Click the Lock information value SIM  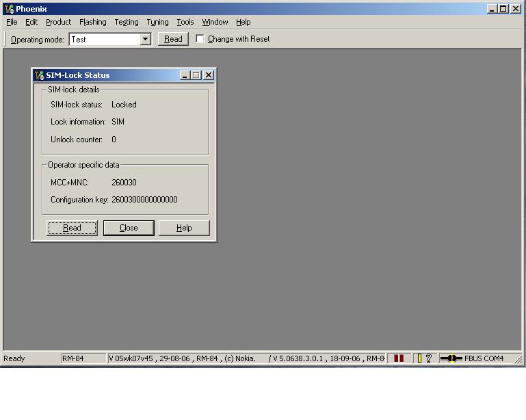pyautogui.click(x=118, y=122)
